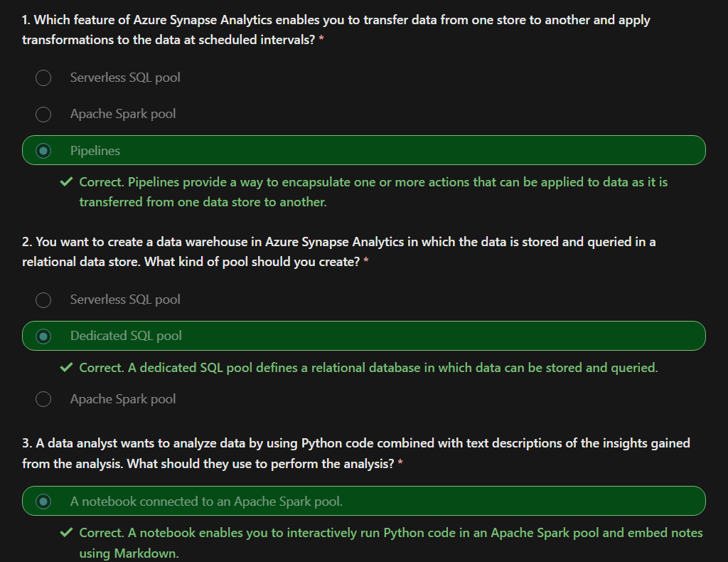This screenshot has width=728, height=562.
Task: Choose Apache Spark pool radio in question 2
Action: point(43,399)
